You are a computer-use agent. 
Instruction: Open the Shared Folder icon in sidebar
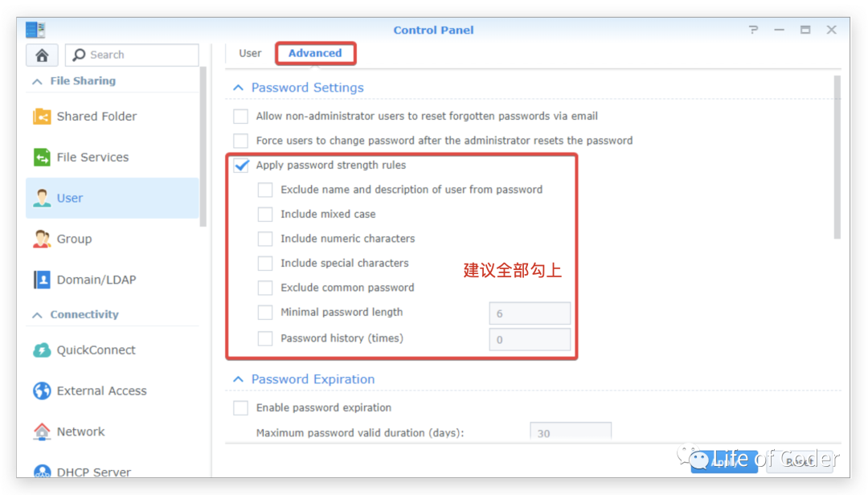click(x=42, y=117)
